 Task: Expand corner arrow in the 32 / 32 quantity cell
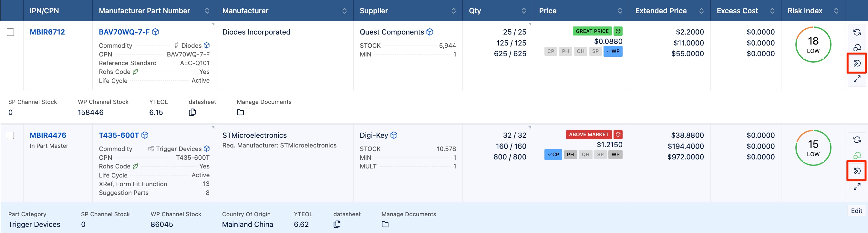pos(530,127)
